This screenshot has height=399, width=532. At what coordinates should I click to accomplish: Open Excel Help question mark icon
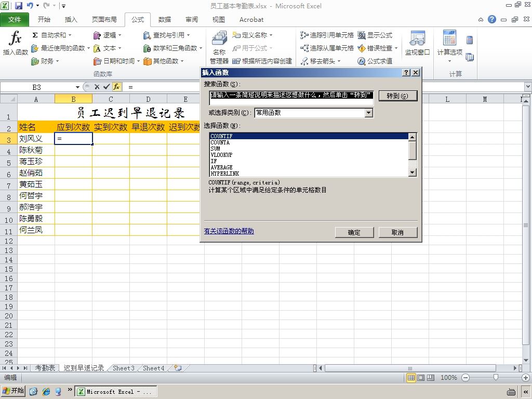point(492,19)
